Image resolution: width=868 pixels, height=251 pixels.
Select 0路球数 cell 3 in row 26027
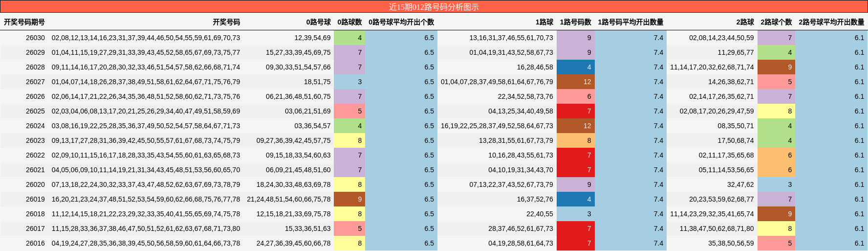349,82
